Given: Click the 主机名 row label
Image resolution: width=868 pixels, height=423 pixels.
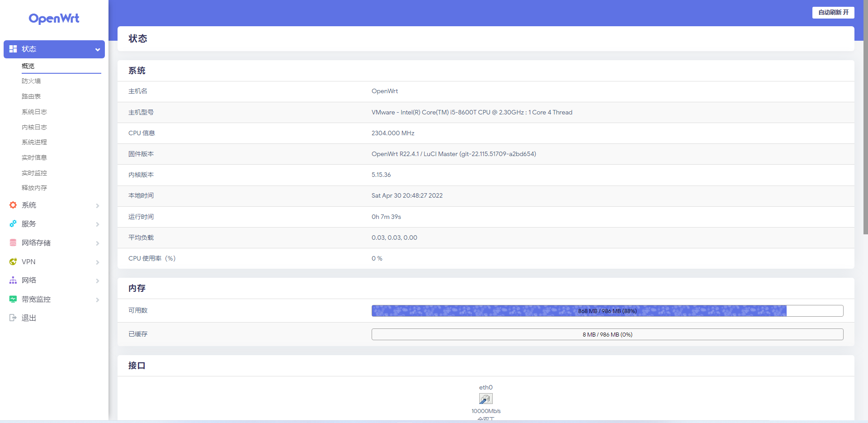Looking at the screenshot, I should [138, 91].
